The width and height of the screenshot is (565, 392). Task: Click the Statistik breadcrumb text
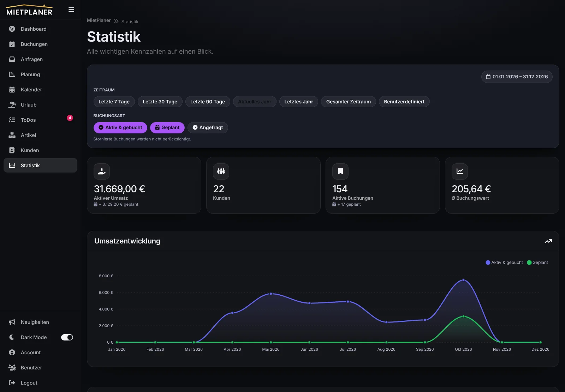(x=130, y=22)
